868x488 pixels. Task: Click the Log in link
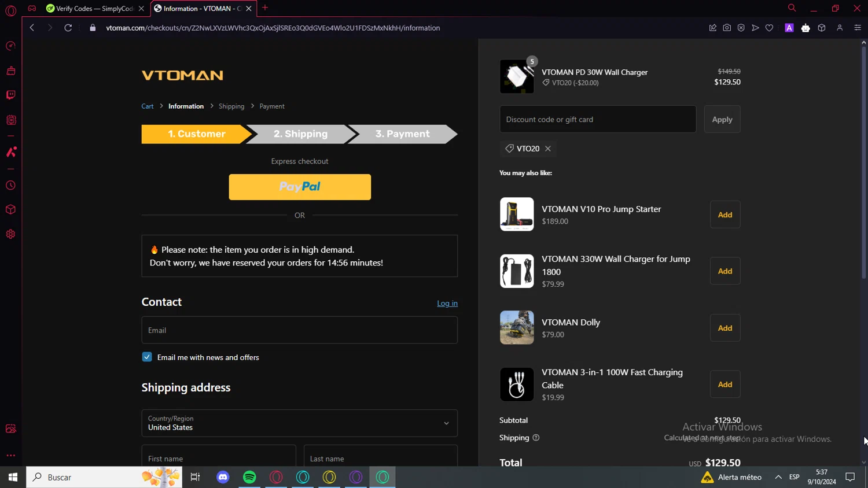pos(447,304)
